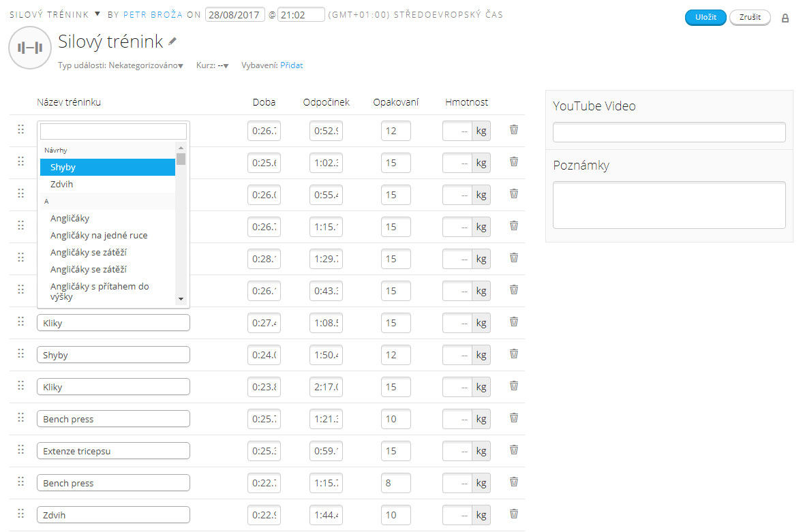Click the suggestion list scrollbar down arrow
This screenshot has height=532, width=803.
(181, 299)
